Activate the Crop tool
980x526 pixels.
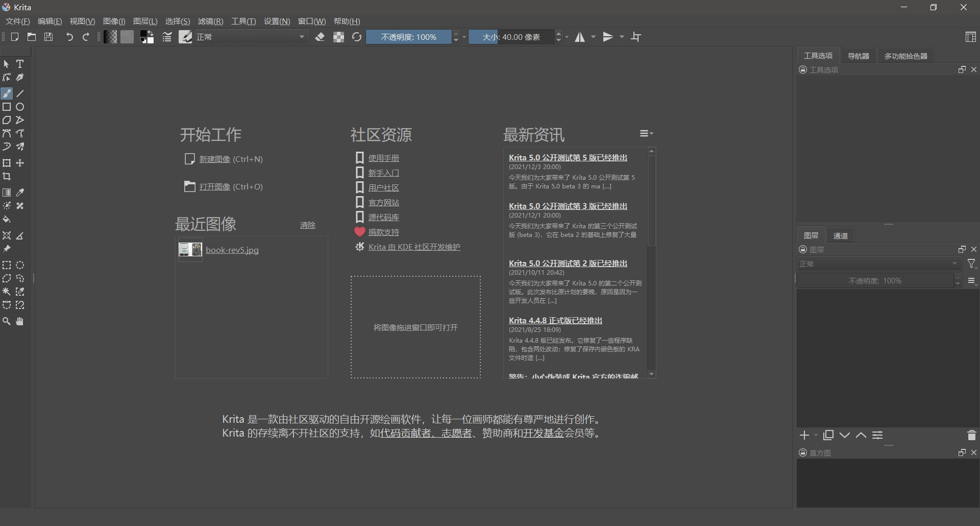(7, 176)
